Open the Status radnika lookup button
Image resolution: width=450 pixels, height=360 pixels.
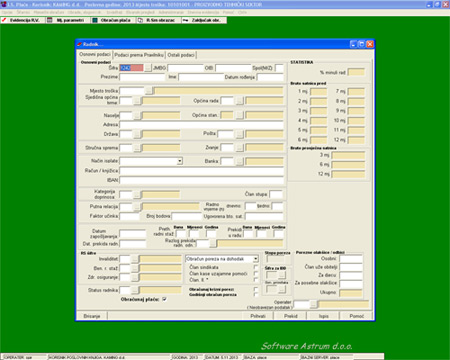pos(134,290)
